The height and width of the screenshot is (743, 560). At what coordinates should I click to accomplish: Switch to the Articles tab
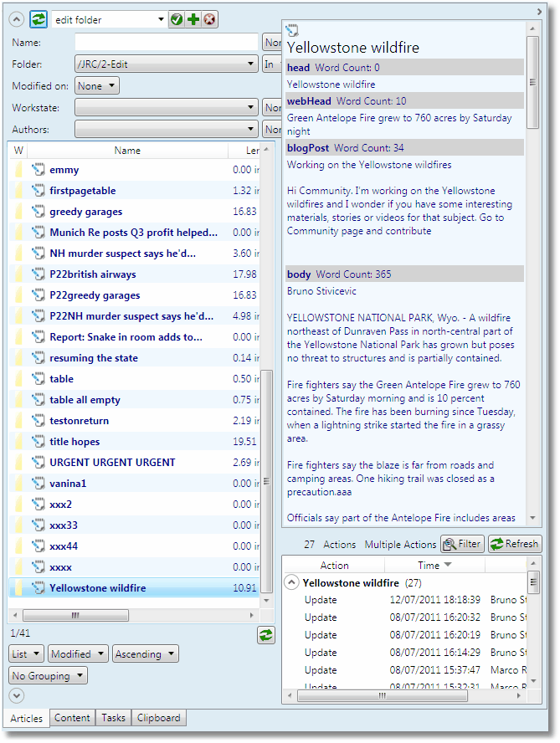pyautogui.click(x=26, y=719)
